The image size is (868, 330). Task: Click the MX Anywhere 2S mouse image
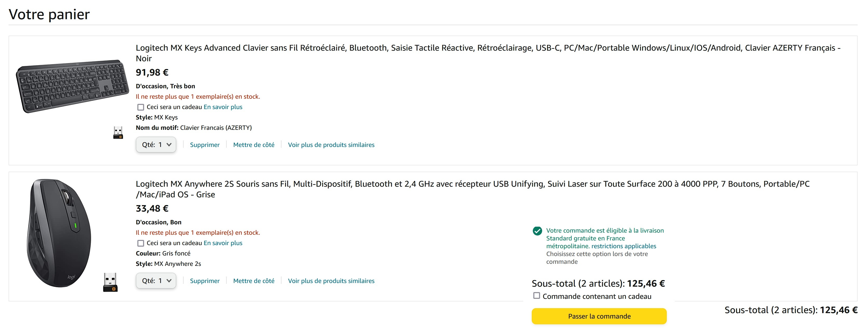pyautogui.click(x=59, y=233)
